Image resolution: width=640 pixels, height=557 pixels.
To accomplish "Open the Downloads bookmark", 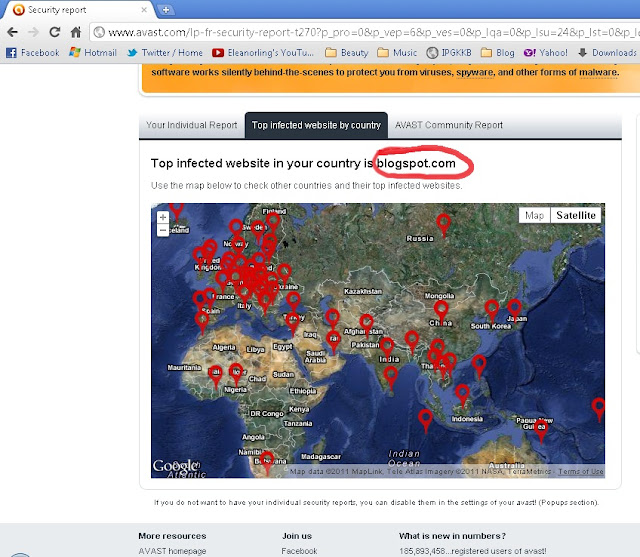I will (607, 53).
